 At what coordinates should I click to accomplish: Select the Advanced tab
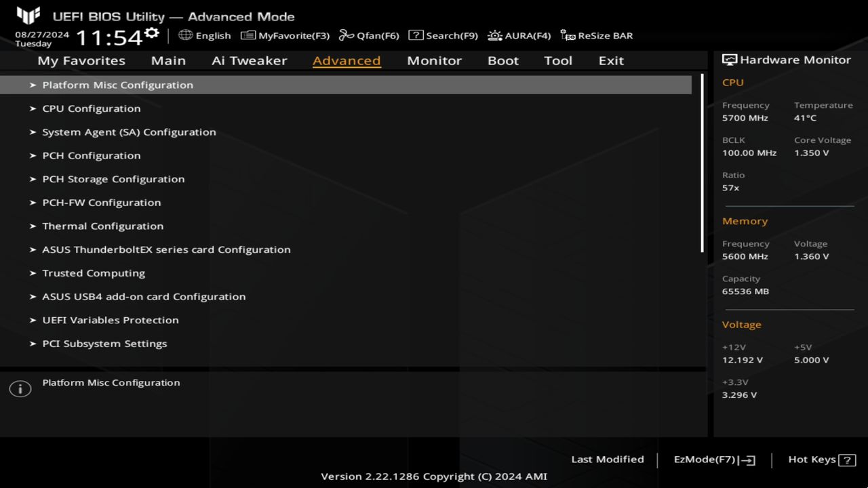347,60
